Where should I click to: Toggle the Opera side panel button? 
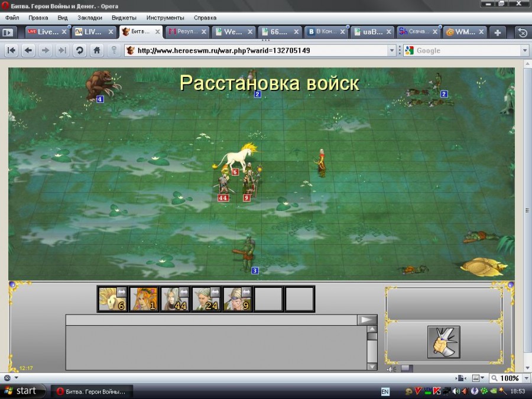click(8, 33)
